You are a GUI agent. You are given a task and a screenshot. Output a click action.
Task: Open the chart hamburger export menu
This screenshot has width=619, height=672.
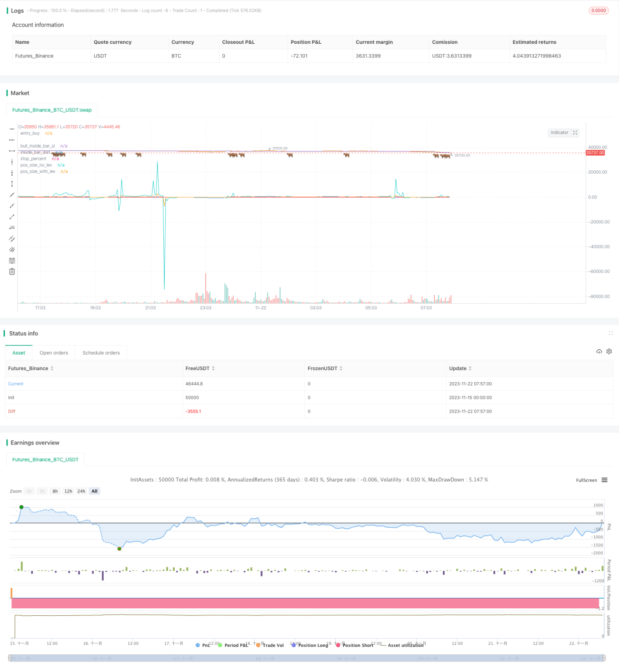coord(605,480)
